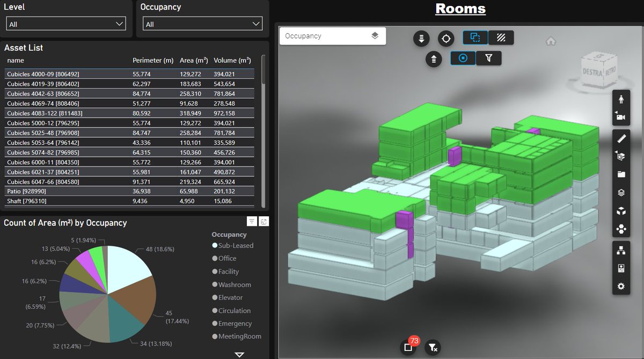Viewport: 644px width, 359px height.
Task: Open the viewer settings gear
Action: 621,286
